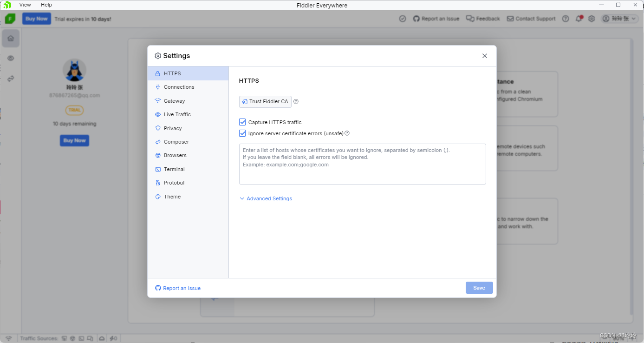Toggle browser traffic source icon
The height and width of the screenshot is (343, 644).
click(73, 338)
